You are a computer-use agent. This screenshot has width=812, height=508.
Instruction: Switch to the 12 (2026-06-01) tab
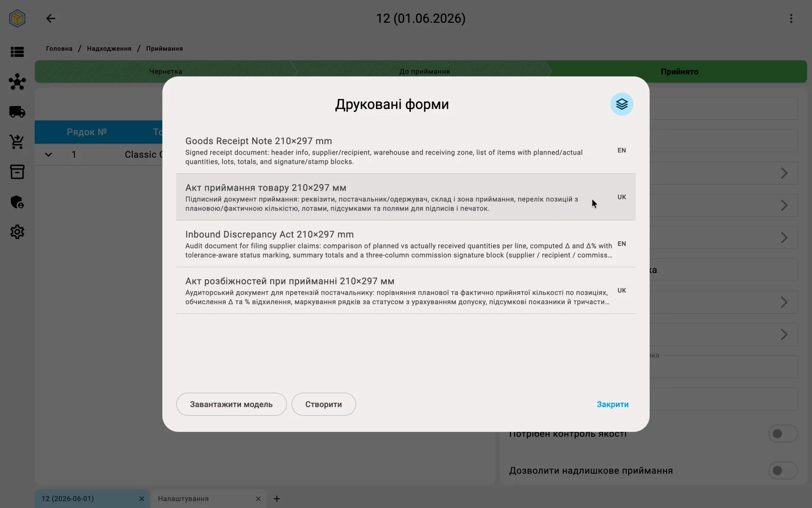pos(93,499)
